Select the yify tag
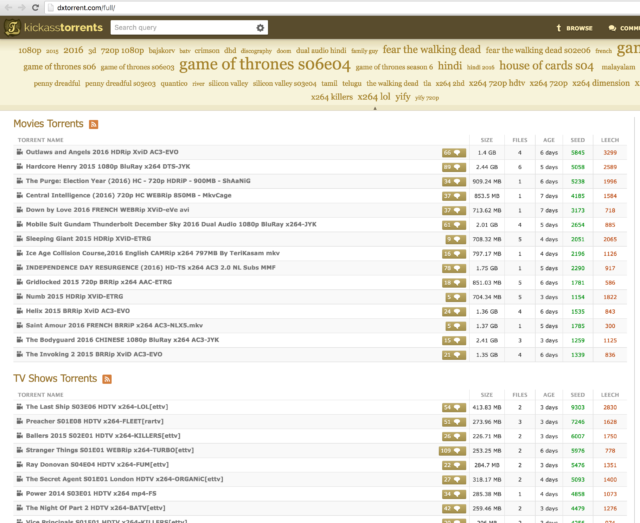Viewport: 640px width, 523px height. point(402,97)
